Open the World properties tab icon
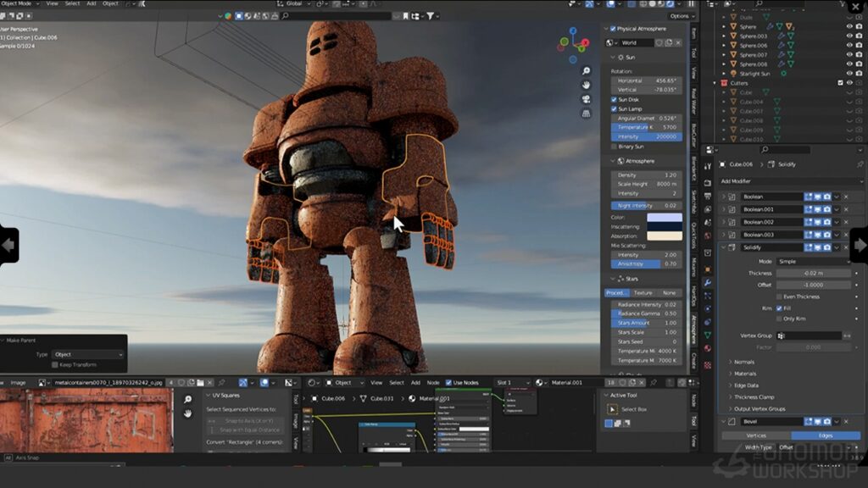Screen dimensions: 868x488 708,236
